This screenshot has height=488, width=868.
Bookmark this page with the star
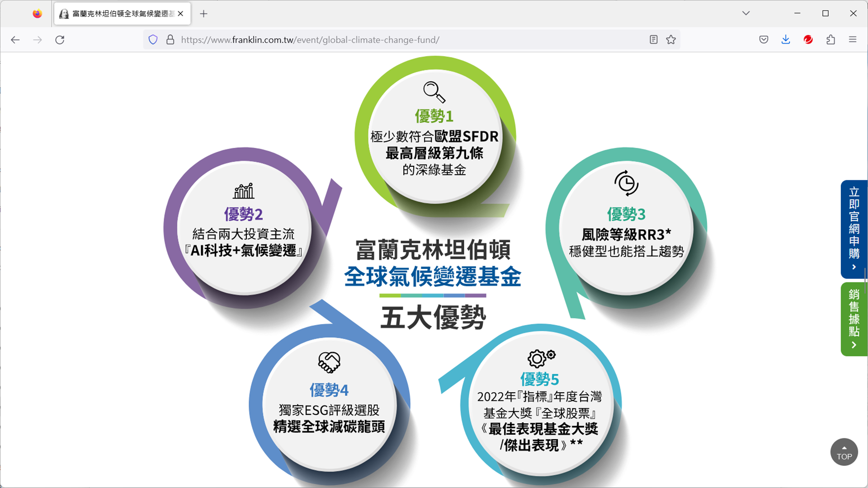pos(671,40)
